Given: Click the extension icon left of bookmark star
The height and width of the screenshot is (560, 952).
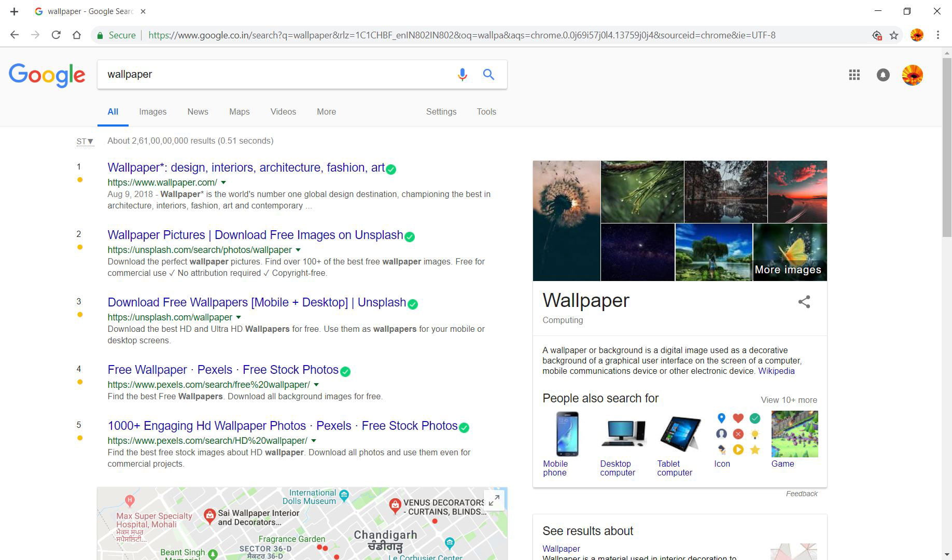Looking at the screenshot, I should tap(877, 35).
